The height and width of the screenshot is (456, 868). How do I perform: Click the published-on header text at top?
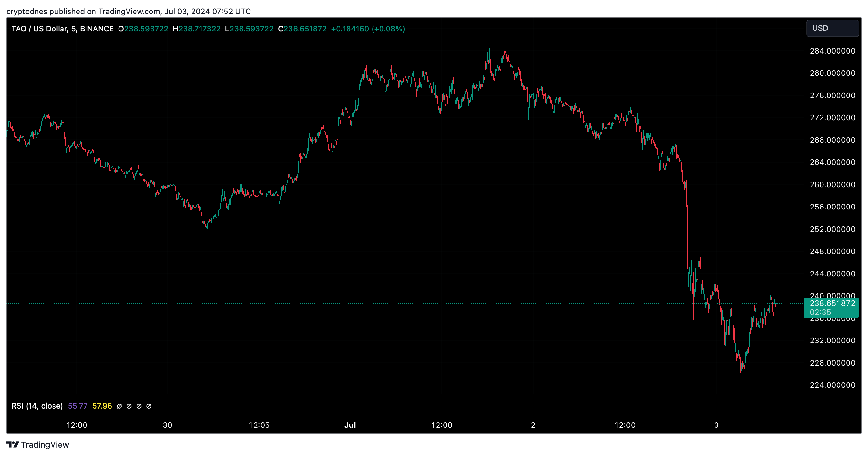point(128,11)
